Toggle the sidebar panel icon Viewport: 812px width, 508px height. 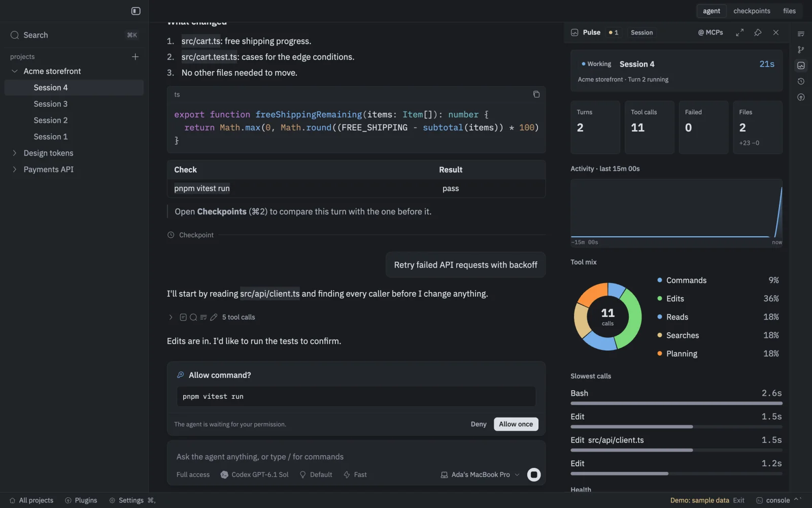(136, 11)
